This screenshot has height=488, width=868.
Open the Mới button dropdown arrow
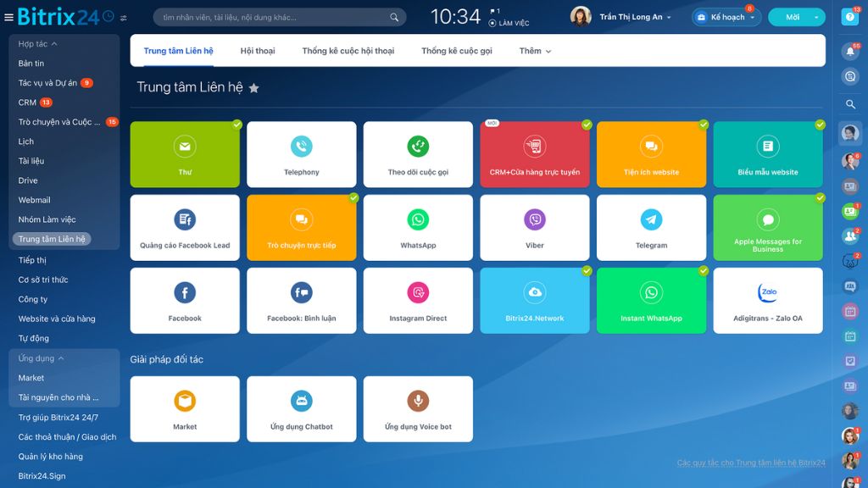coord(816,17)
